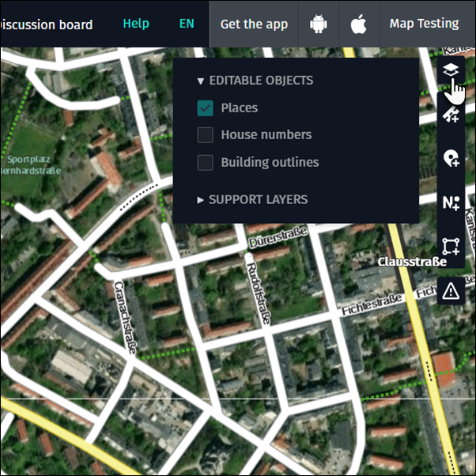Collapse the Editable Objects section
This screenshot has height=476, width=476.
[255, 81]
